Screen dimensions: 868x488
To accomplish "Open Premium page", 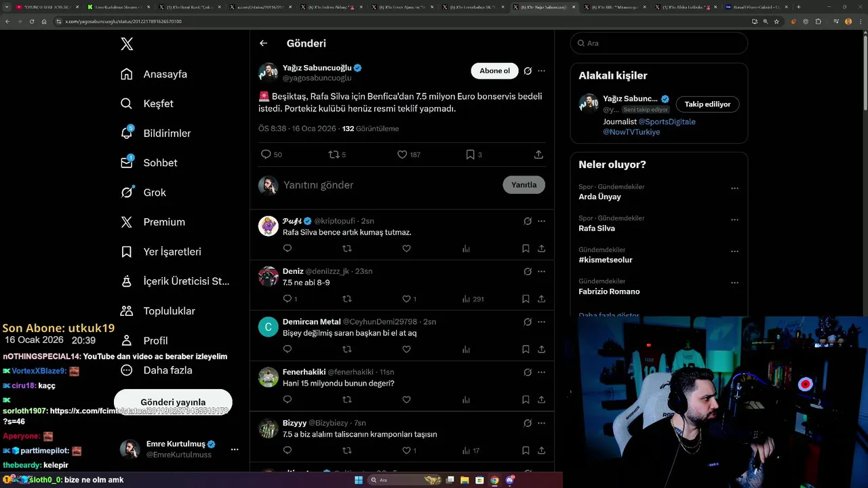I will [153, 222].
